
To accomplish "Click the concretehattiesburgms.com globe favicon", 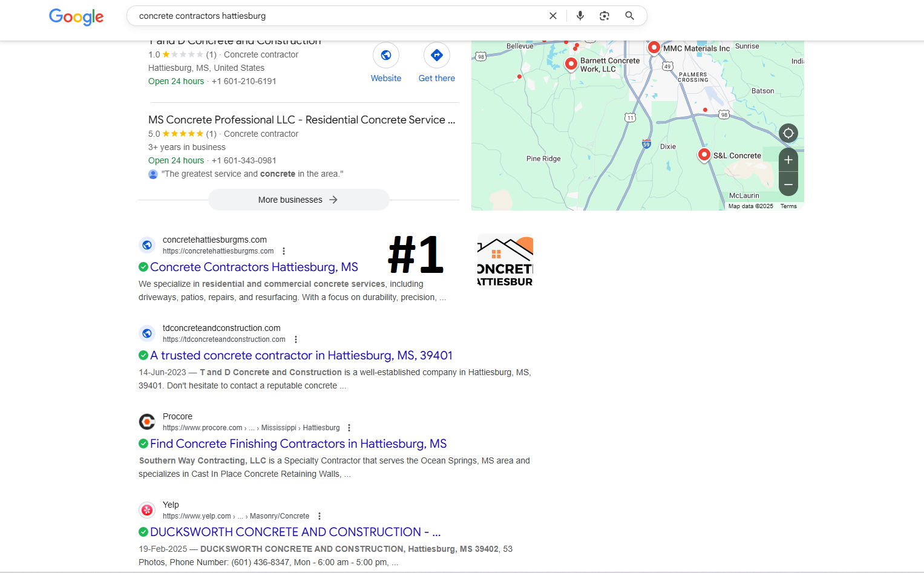I will (x=147, y=245).
